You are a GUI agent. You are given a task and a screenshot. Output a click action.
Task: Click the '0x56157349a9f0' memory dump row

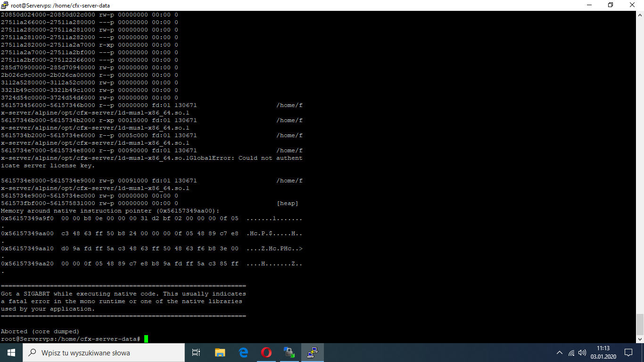tap(152, 218)
